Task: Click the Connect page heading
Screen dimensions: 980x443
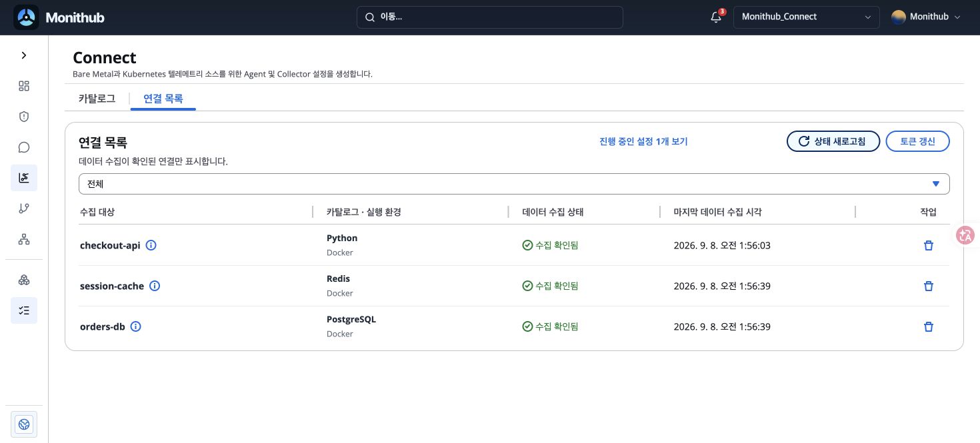Action: pos(105,58)
